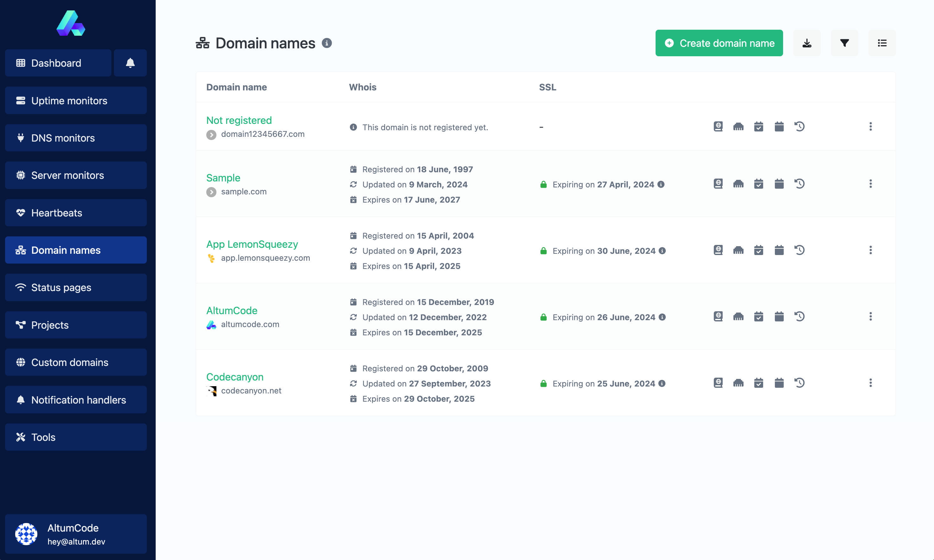Select the Domain names sidebar item
Viewport: 934px width, 560px height.
tap(75, 250)
